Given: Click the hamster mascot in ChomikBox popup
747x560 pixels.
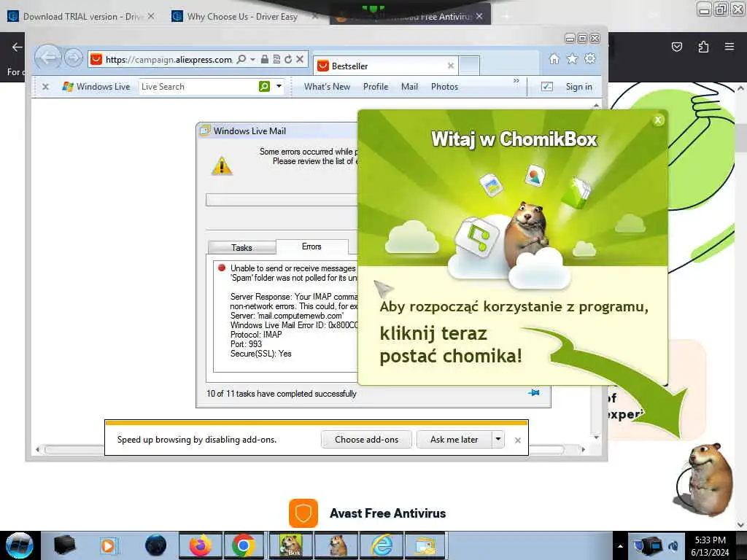Looking at the screenshot, I should tap(527, 232).
